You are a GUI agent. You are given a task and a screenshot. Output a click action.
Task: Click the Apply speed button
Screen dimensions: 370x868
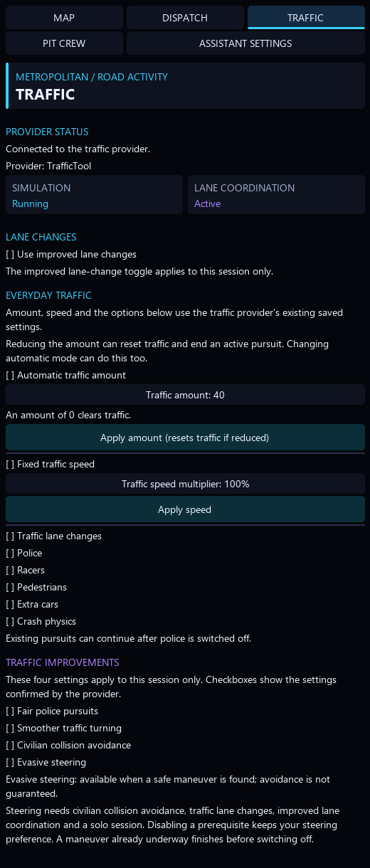click(185, 509)
